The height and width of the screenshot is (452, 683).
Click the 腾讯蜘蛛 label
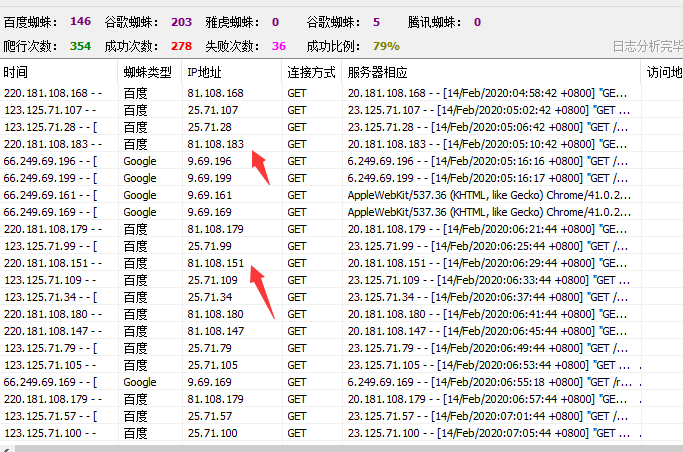[434, 22]
